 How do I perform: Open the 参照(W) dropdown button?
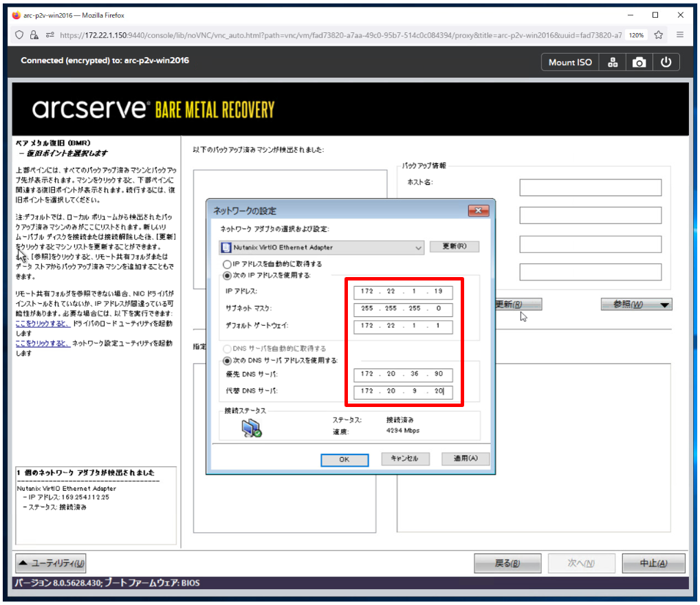637,305
